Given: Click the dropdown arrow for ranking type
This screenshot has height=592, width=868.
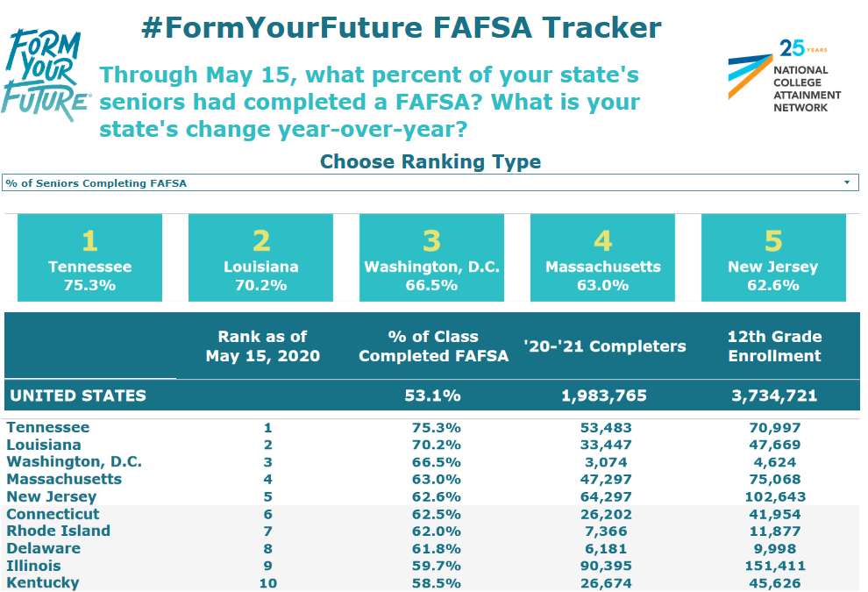Looking at the screenshot, I should point(847,183).
